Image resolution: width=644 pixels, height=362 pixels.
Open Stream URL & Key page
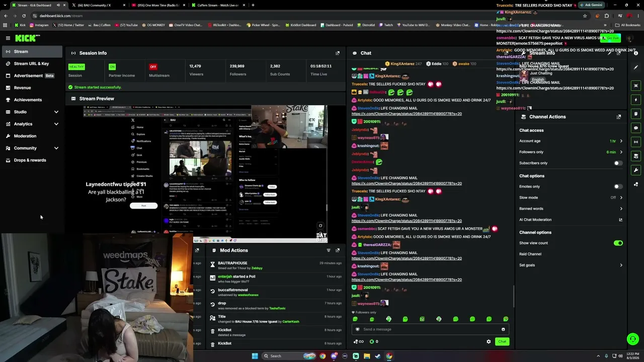point(32,63)
